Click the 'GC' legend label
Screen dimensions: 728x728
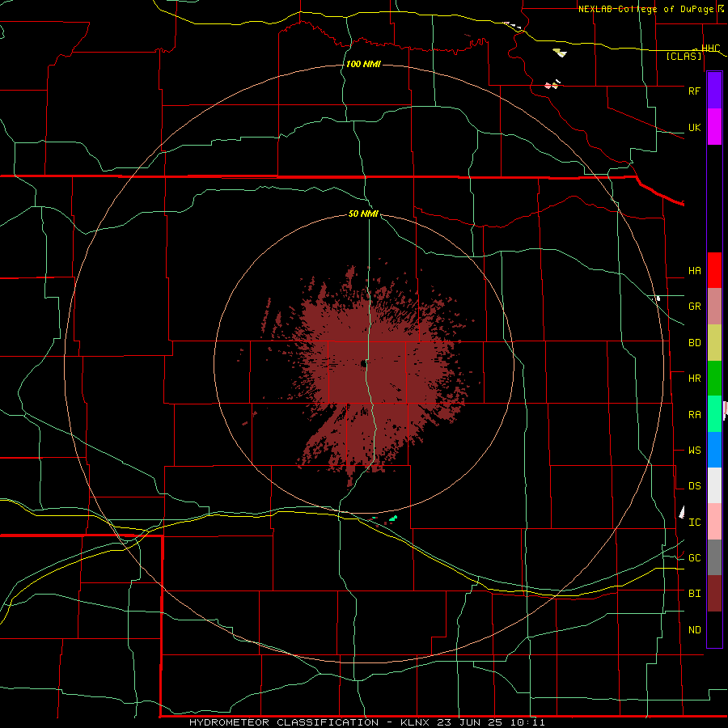pyautogui.click(x=694, y=558)
